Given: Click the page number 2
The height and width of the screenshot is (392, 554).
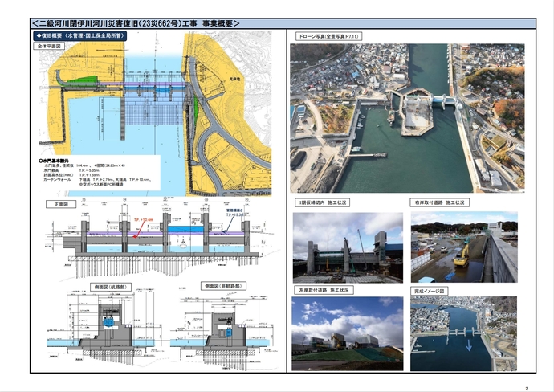Looking at the screenshot, I should 527,389.
